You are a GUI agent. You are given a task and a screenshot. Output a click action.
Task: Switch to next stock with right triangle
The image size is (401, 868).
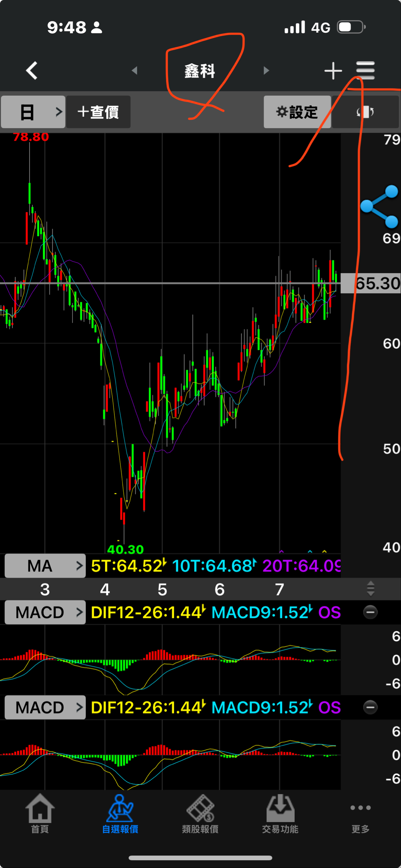[x=266, y=71]
